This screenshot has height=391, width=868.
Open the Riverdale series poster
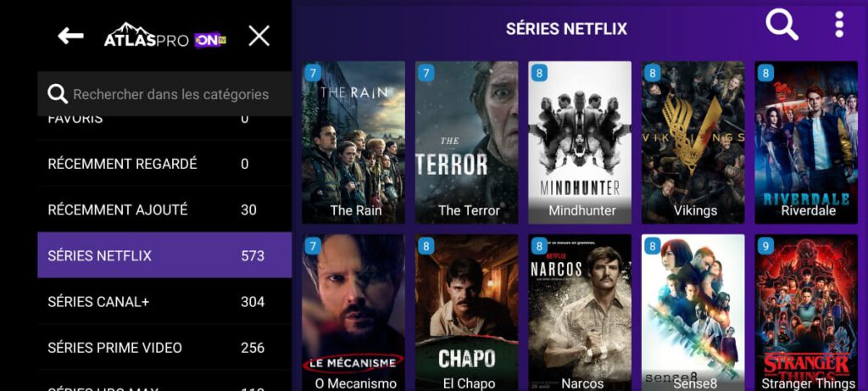coord(806,142)
